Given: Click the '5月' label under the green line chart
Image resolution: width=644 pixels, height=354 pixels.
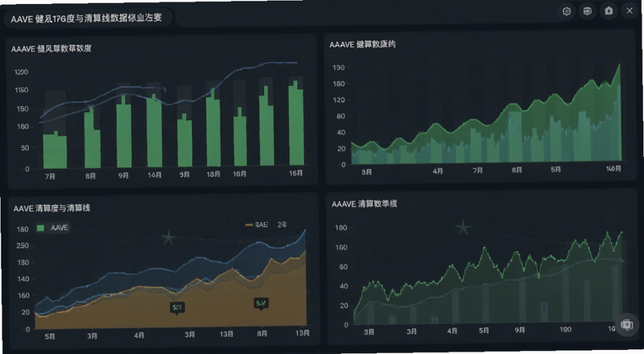Looking at the screenshot, I should [484, 330].
